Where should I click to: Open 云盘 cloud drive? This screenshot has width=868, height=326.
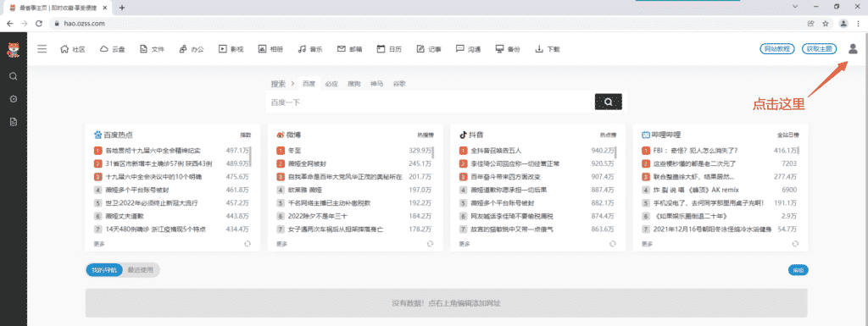point(113,49)
